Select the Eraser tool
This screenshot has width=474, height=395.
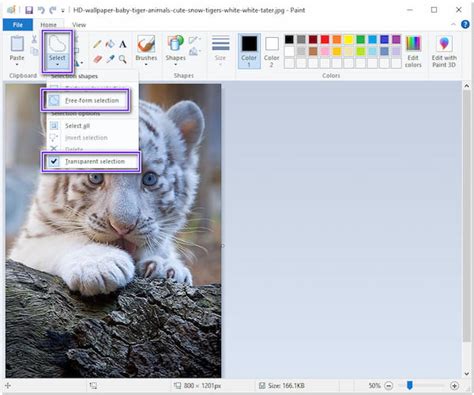click(x=97, y=59)
